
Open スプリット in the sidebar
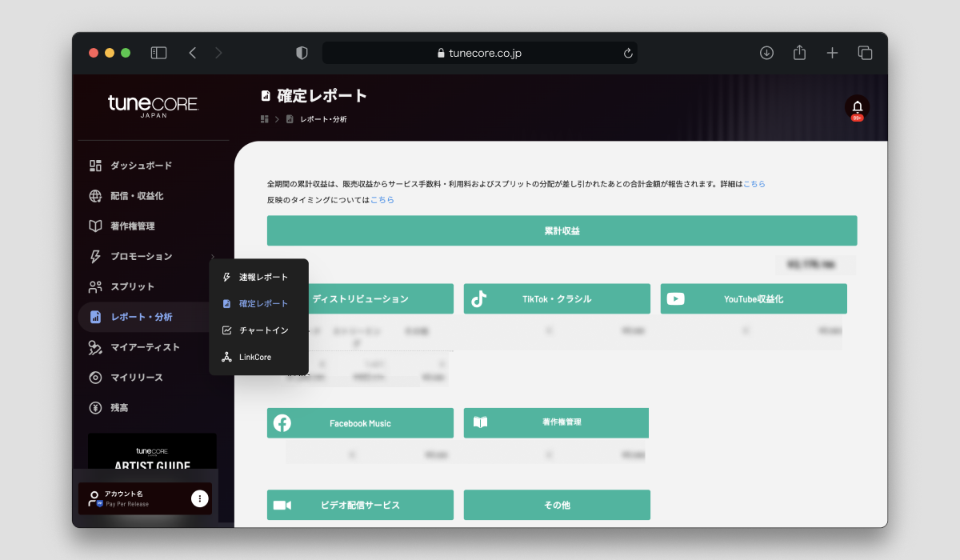pos(133,286)
